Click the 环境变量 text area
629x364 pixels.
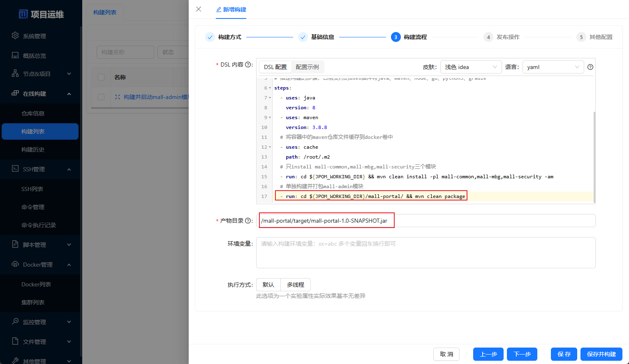tap(425, 253)
